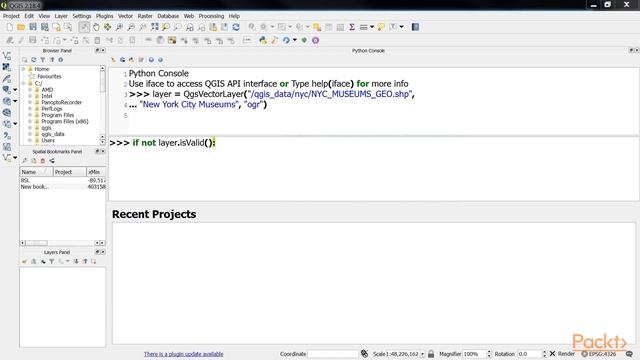
Task: Toggle the scale Lock padlock in status bar
Action: tap(431, 354)
